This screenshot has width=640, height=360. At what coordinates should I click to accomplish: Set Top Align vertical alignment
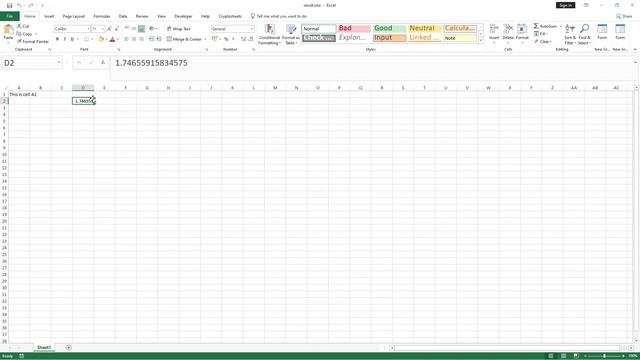pos(127,29)
